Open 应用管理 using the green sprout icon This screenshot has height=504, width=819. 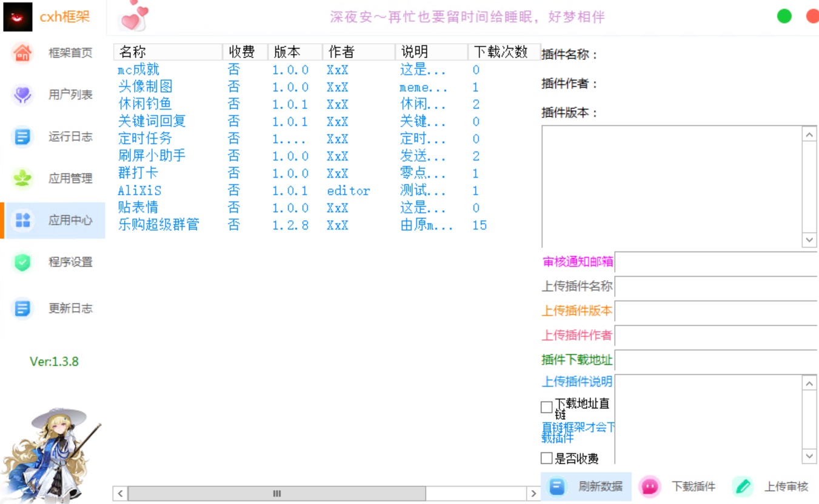point(23,178)
